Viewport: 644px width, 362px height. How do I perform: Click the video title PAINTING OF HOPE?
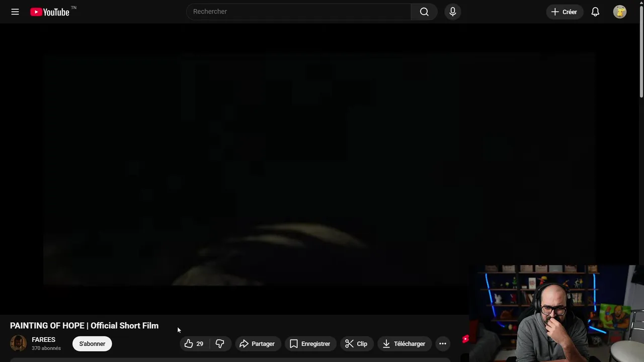click(84, 326)
